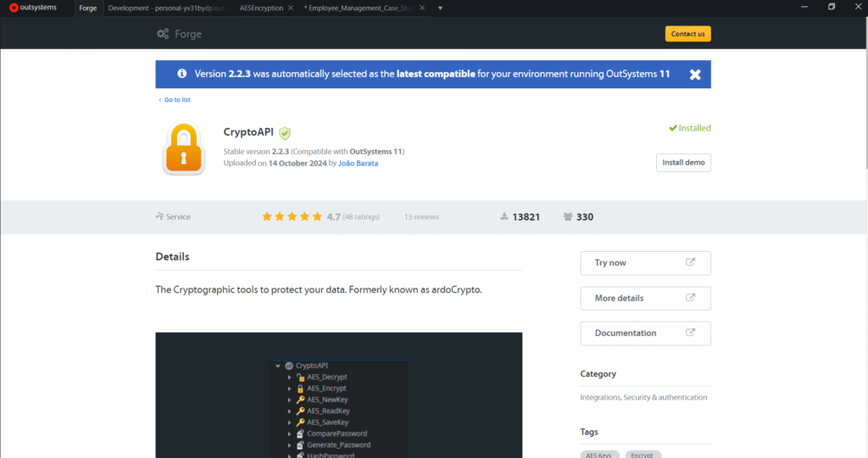Viewport: 868px width, 458px height.
Task: Click the users icon next to 330
Action: [x=568, y=216]
